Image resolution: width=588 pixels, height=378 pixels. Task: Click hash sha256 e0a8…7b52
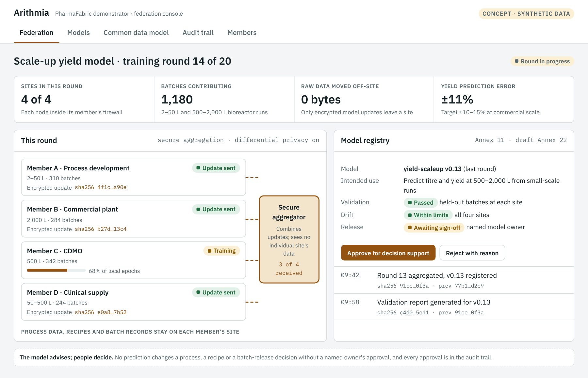click(x=101, y=312)
